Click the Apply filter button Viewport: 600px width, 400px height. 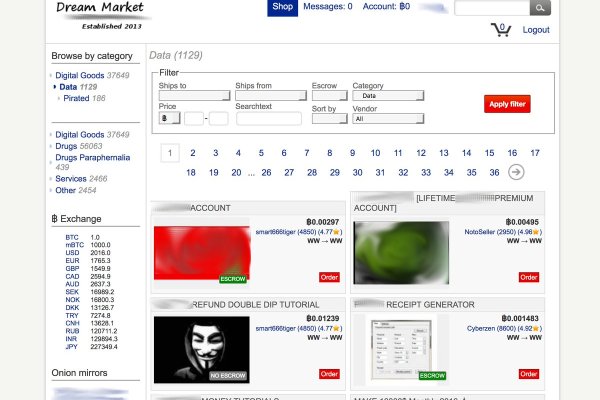tap(507, 104)
